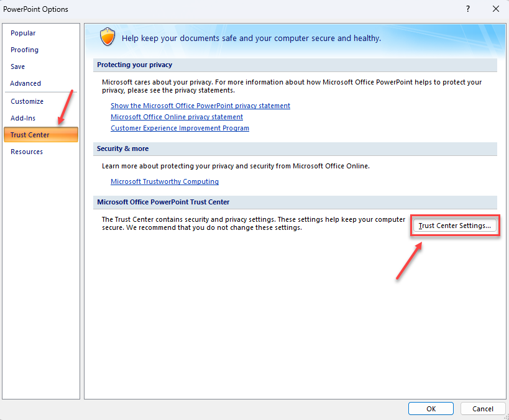Select Proofing in the left sidebar
The width and height of the screenshot is (509, 420).
pyautogui.click(x=24, y=50)
